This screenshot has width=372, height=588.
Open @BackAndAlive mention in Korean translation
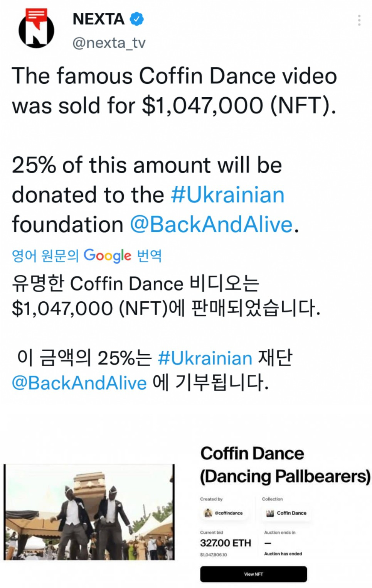point(79,383)
